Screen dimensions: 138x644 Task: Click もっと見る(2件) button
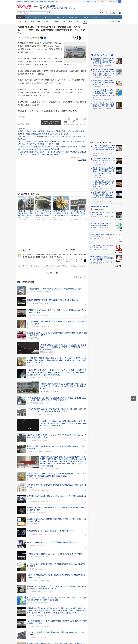pyautogui.click(x=52, y=273)
